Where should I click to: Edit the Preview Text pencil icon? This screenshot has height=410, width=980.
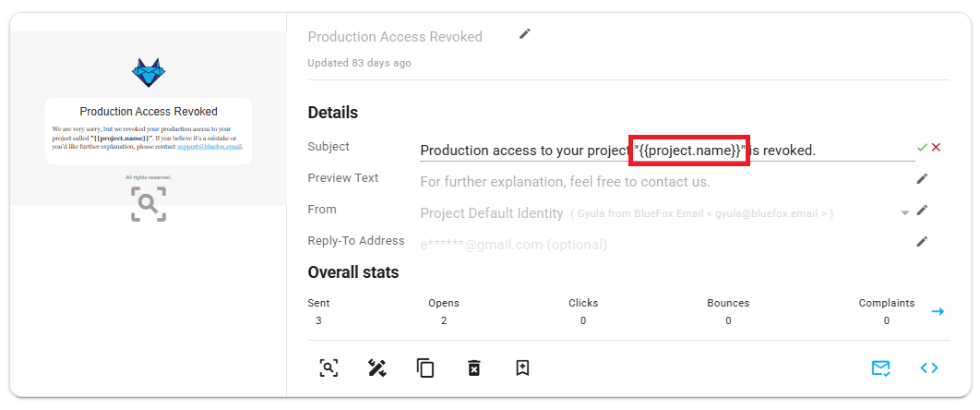point(922,179)
